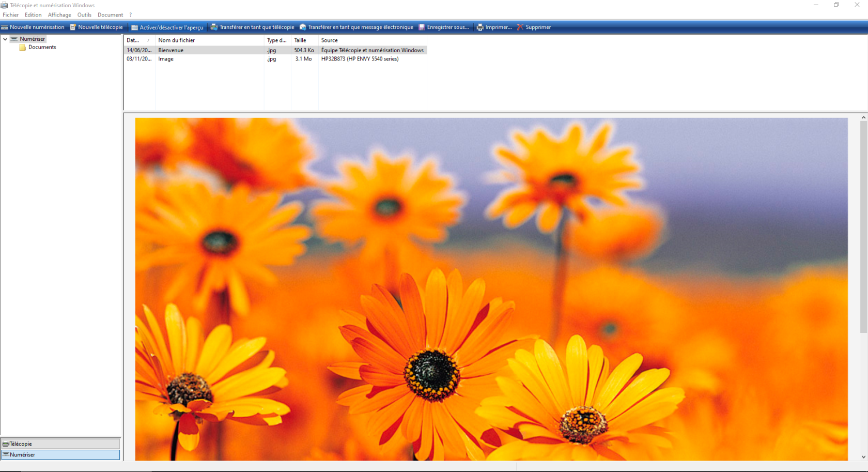Viewport: 868px width, 472px height.
Task: Click the Imprimer printer icon
Action: pyautogui.click(x=480, y=27)
